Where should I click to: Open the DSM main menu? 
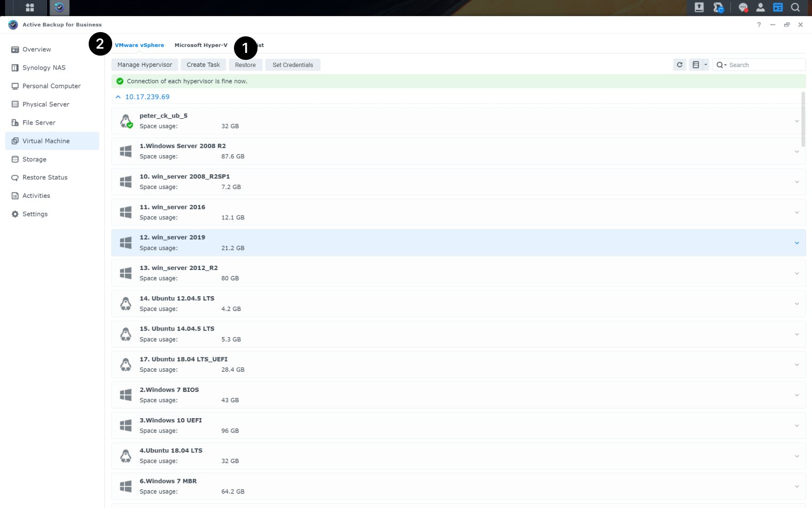tap(29, 7)
